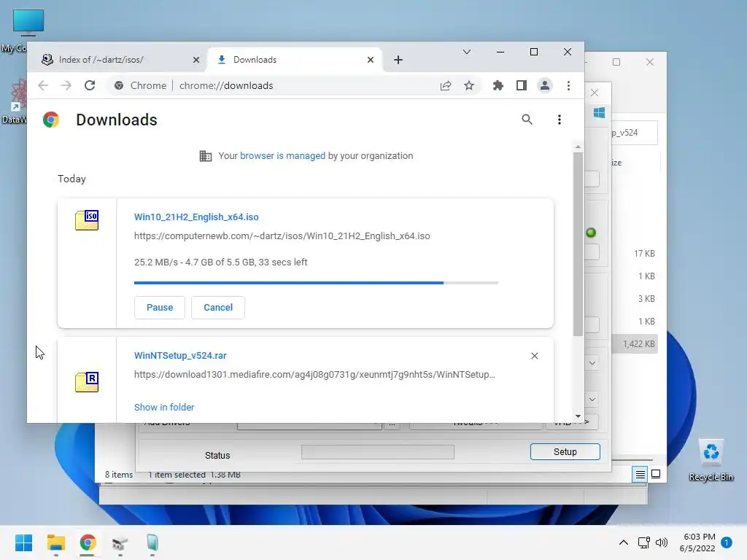
Task: Open the Chrome profile avatar
Action: tap(544, 86)
